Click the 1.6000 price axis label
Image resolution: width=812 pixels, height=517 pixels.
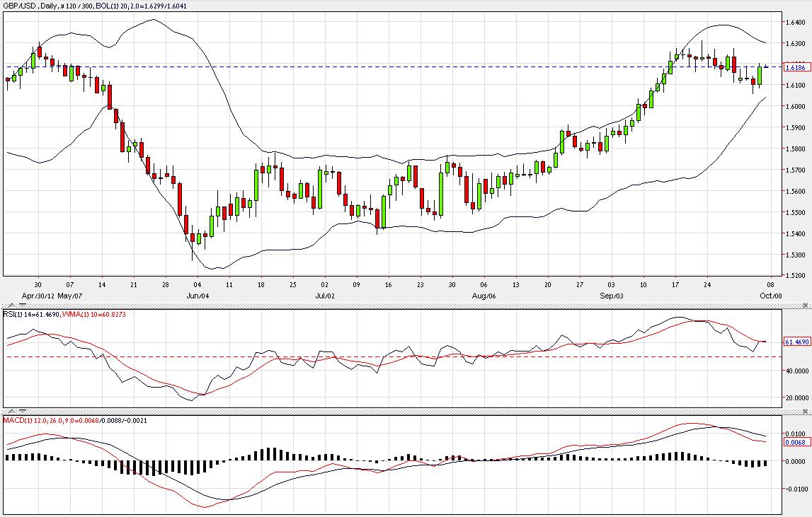pos(796,107)
